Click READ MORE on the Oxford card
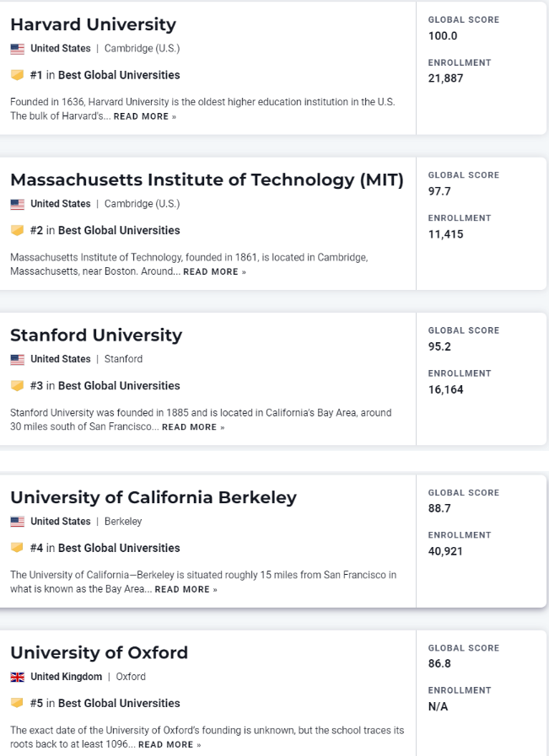The width and height of the screenshot is (549, 756). click(170, 745)
